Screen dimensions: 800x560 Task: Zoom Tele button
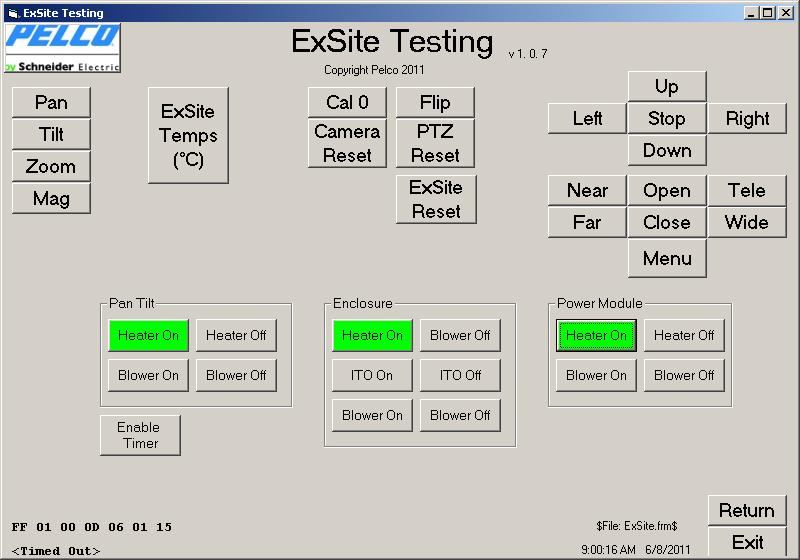tap(747, 190)
